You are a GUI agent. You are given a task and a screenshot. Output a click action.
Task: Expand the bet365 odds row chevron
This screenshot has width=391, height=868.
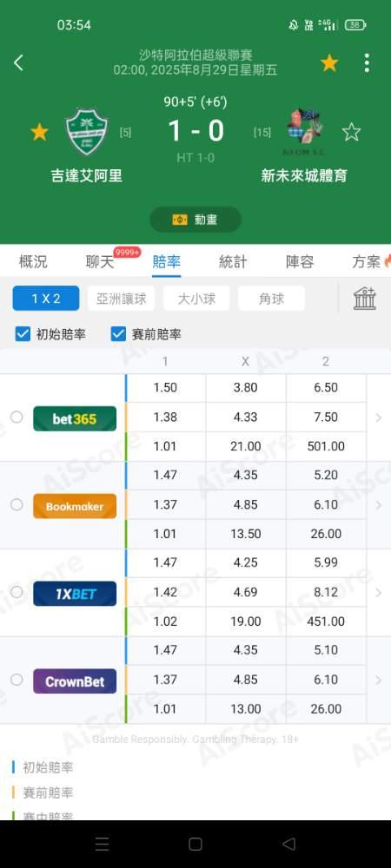pyautogui.click(x=379, y=418)
